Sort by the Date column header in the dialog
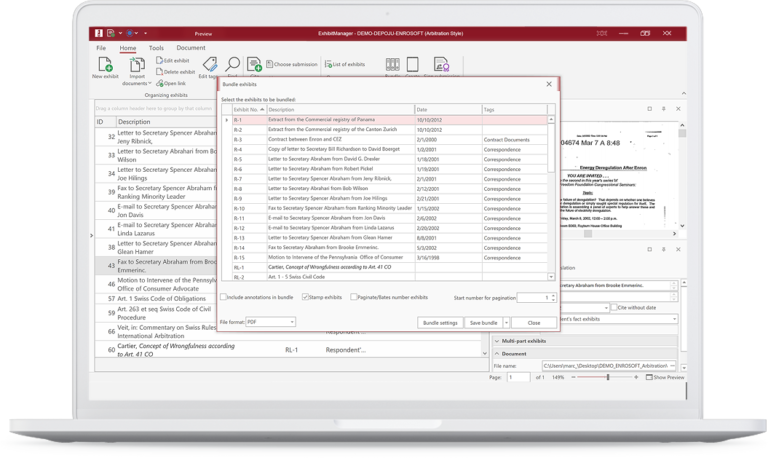This screenshot has height=458, width=768. click(448, 109)
